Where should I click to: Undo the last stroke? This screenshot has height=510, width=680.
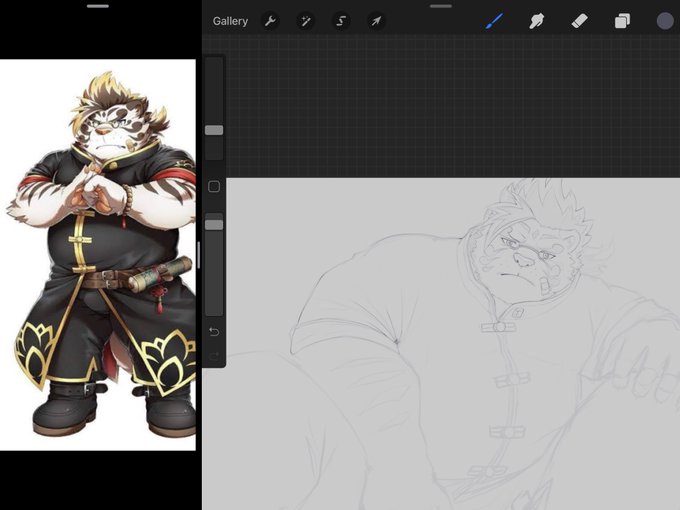coord(214,332)
